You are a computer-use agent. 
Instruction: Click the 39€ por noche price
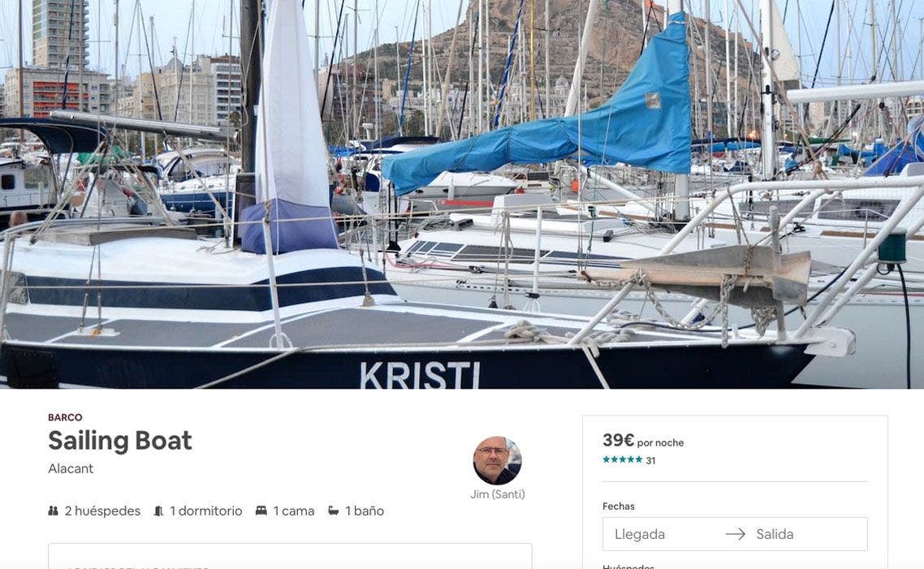tap(643, 441)
